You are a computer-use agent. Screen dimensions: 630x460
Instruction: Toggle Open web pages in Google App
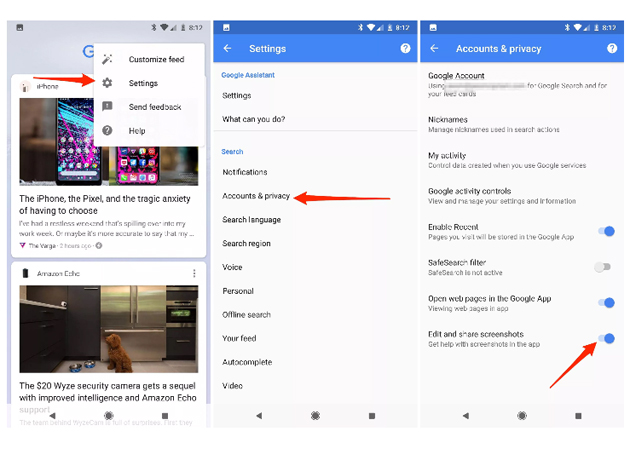click(605, 303)
